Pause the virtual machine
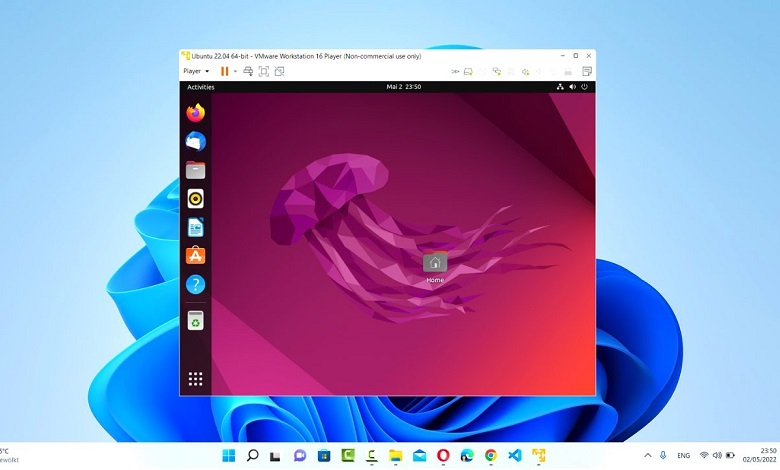The image size is (780, 470). (x=224, y=71)
